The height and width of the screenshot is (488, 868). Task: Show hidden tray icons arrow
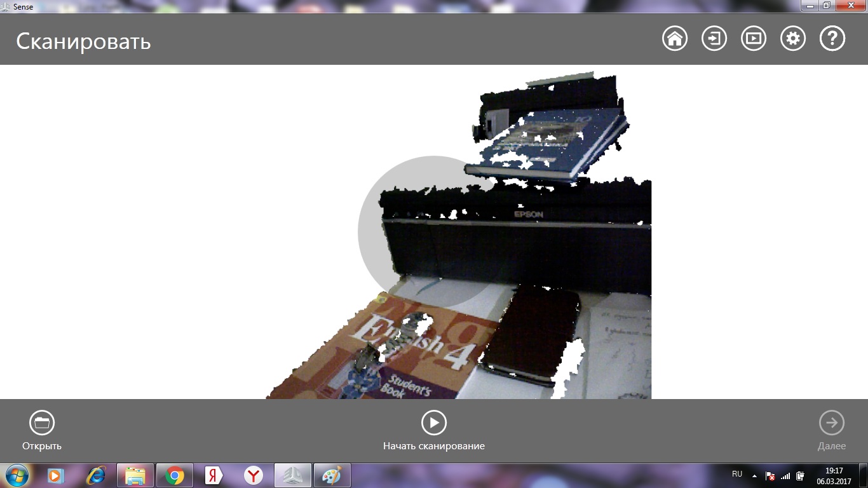(x=754, y=475)
